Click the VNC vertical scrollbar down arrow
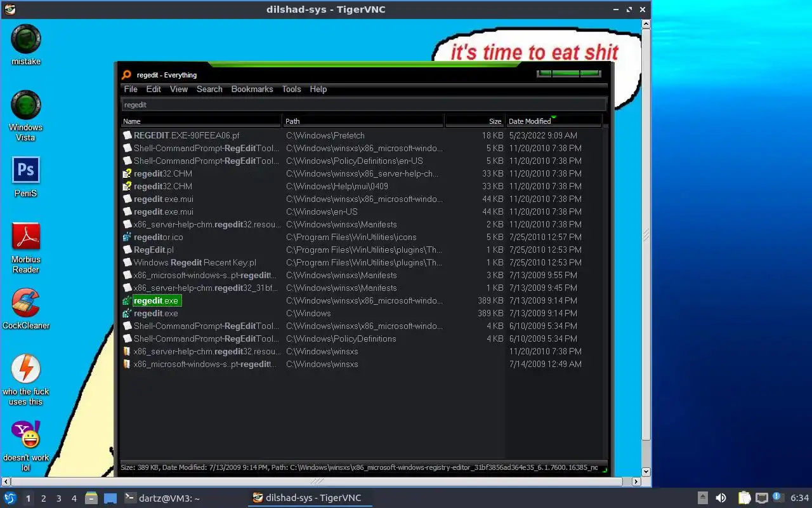Image resolution: width=812 pixels, height=508 pixels. (x=646, y=472)
